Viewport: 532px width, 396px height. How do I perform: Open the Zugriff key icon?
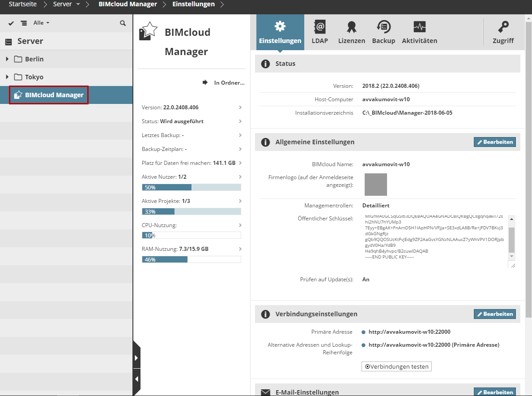(503, 26)
